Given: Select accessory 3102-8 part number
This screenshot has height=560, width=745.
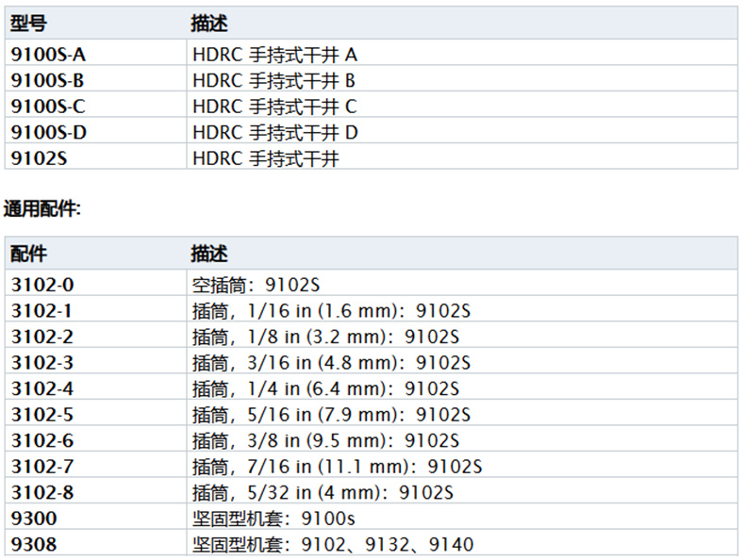Looking at the screenshot, I should point(41,492).
